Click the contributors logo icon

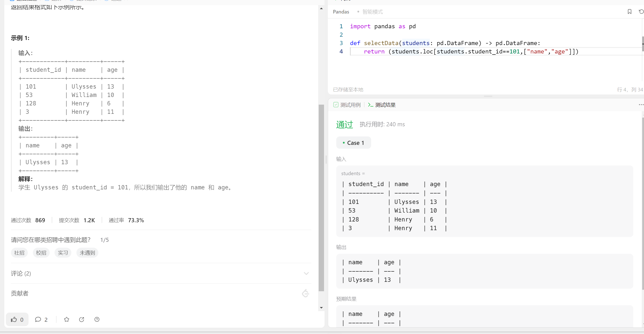coord(305,294)
